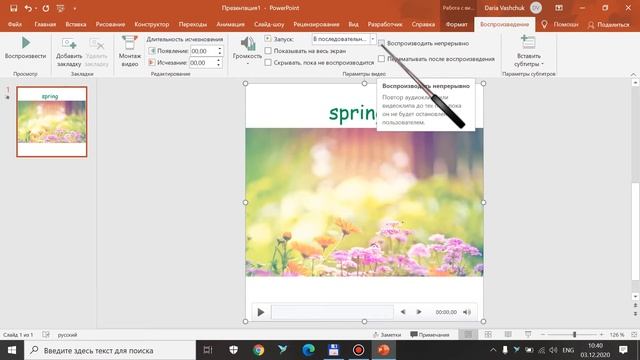Switch to the Вставка tab
This screenshot has width=640, height=360.
[x=76, y=24]
